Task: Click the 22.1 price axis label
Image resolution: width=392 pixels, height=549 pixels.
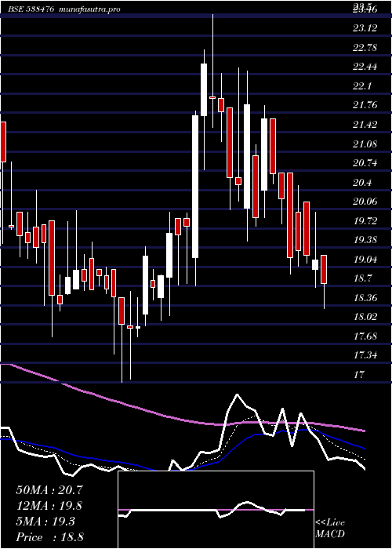Action: (x=362, y=86)
